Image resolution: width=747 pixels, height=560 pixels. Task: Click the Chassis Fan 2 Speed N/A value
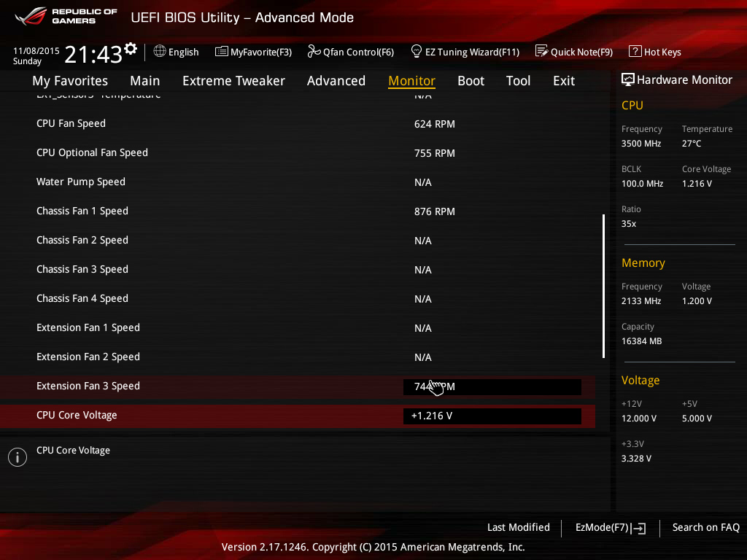click(423, 241)
